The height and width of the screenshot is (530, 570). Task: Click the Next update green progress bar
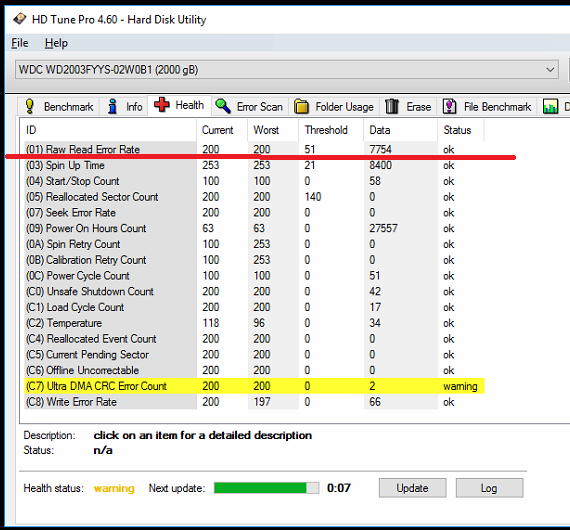point(266,488)
